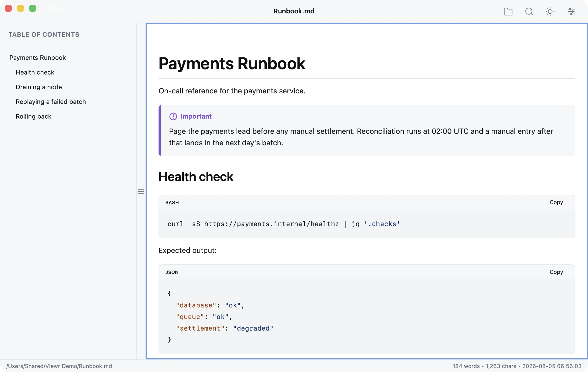Toggle light/dark theme sun icon

(550, 12)
